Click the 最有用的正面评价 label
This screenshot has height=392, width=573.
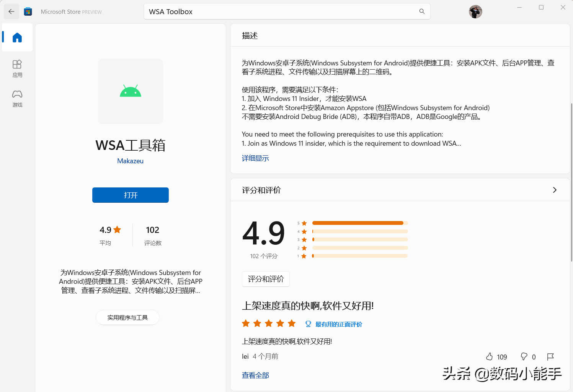339,324
